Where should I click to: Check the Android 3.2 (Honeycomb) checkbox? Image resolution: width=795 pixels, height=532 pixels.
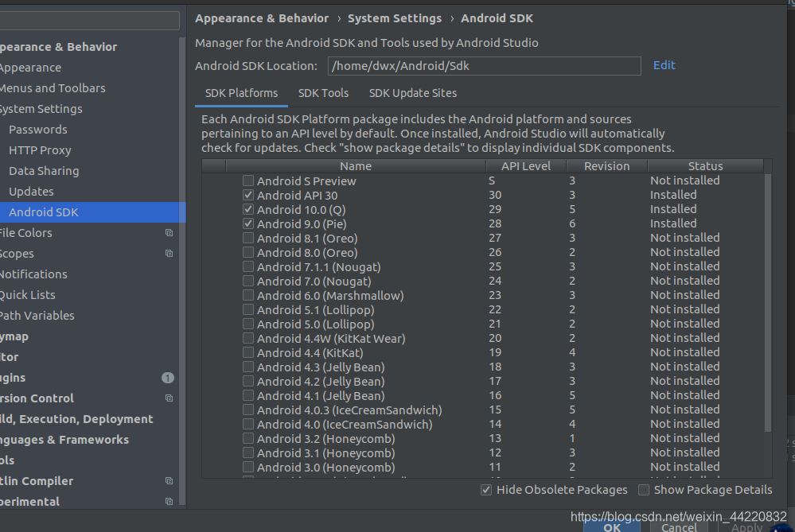point(248,438)
